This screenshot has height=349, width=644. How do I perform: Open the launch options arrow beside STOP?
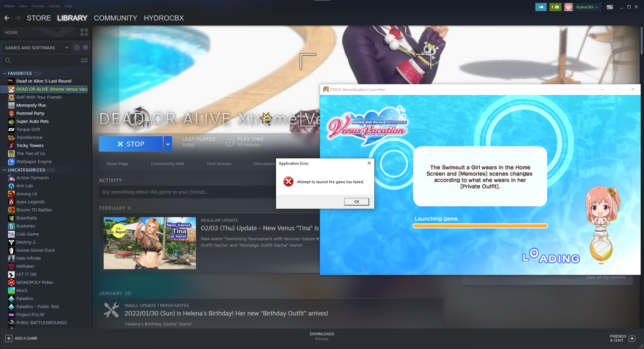(x=168, y=144)
